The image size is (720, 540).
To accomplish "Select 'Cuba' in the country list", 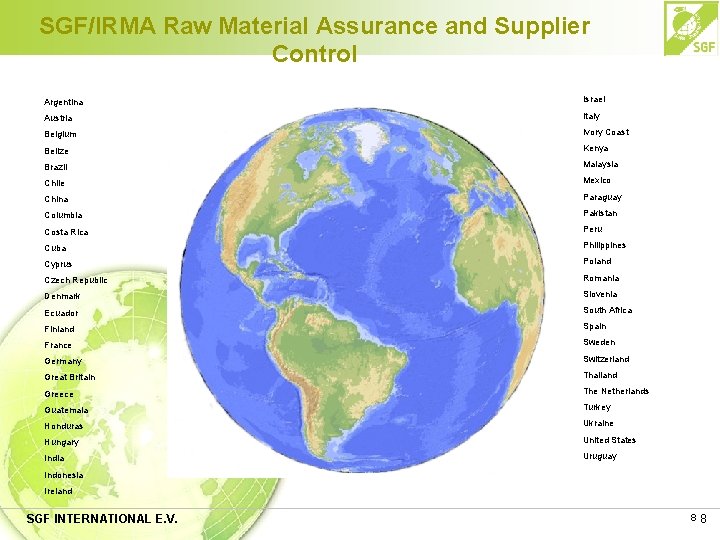I will pyautogui.click(x=55, y=248).
